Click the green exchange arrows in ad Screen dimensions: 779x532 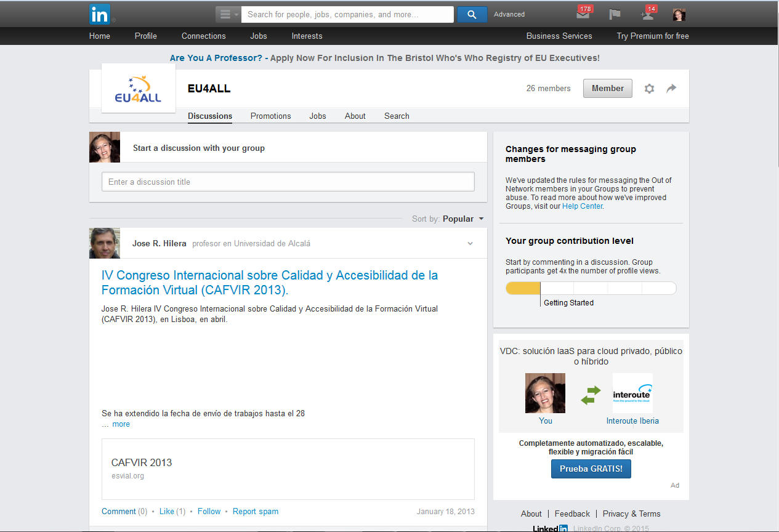coord(591,395)
